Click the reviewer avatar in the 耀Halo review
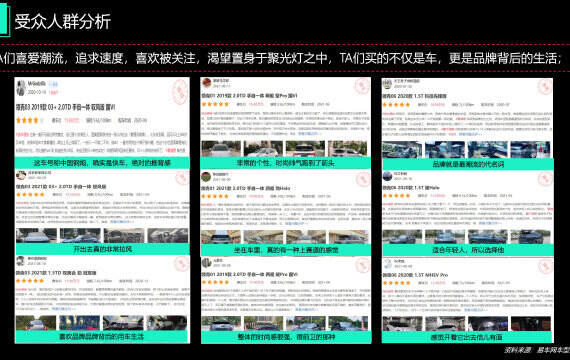Viewport: 570px width, 360px height. 387,176
